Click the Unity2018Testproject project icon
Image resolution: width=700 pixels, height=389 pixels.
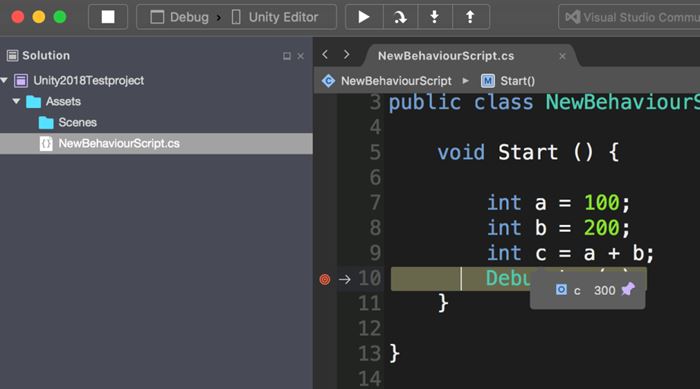(21, 80)
